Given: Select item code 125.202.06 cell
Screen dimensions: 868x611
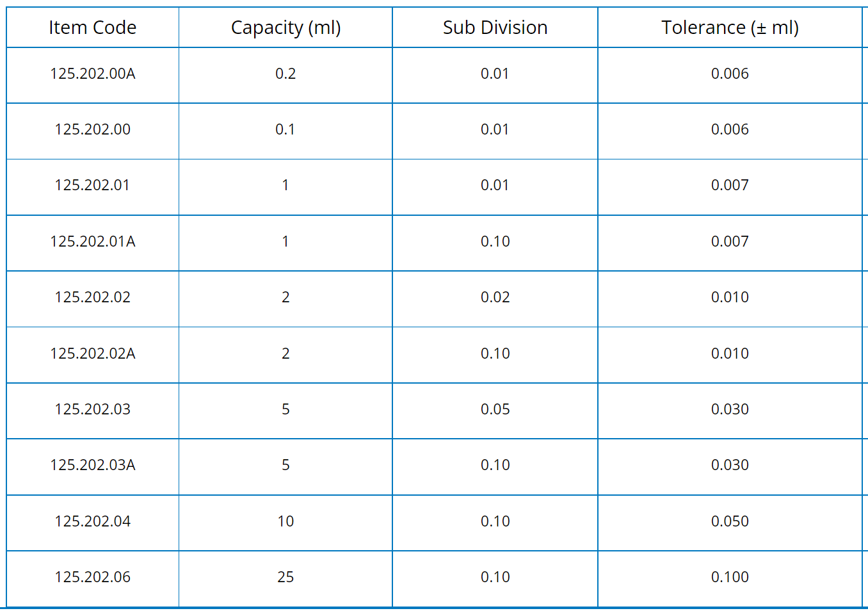Looking at the screenshot, I should coord(93,577).
